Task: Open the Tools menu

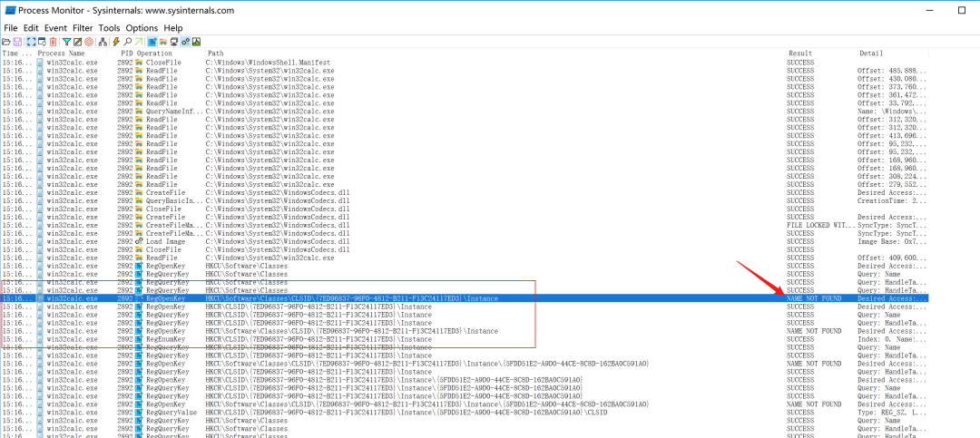Action: (109, 28)
